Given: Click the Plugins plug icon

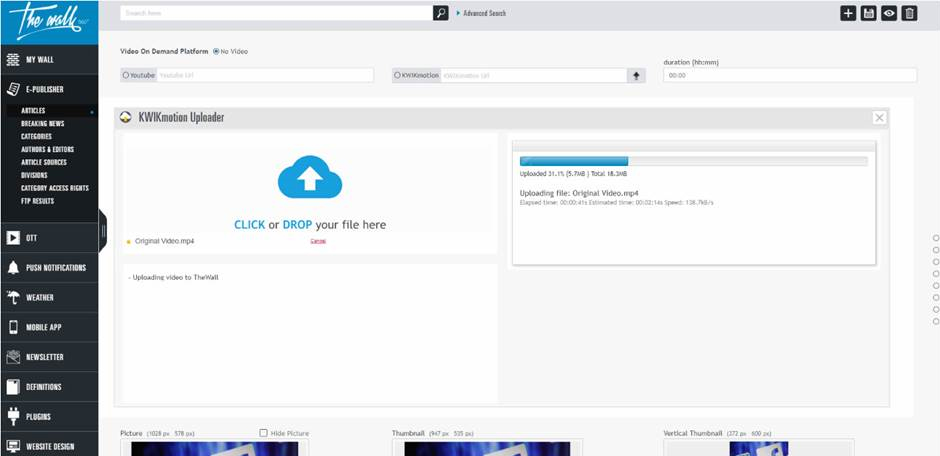Looking at the screenshot, I should pos(13,416).
